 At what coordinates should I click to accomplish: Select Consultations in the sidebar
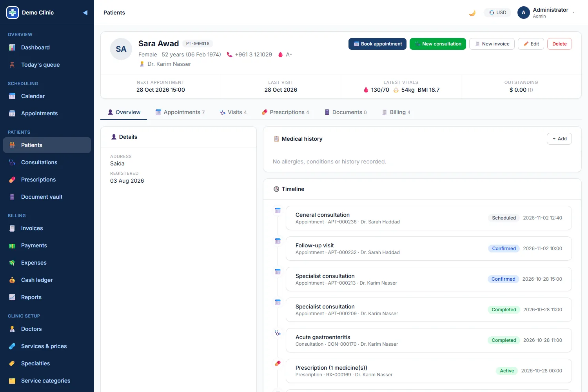pos(47,162)
